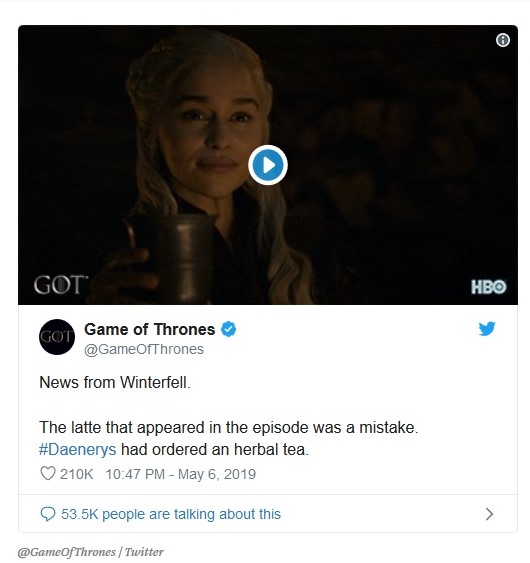Click the HBO logo on video
This screenshot has height=563, width=530.
[489, 287]
